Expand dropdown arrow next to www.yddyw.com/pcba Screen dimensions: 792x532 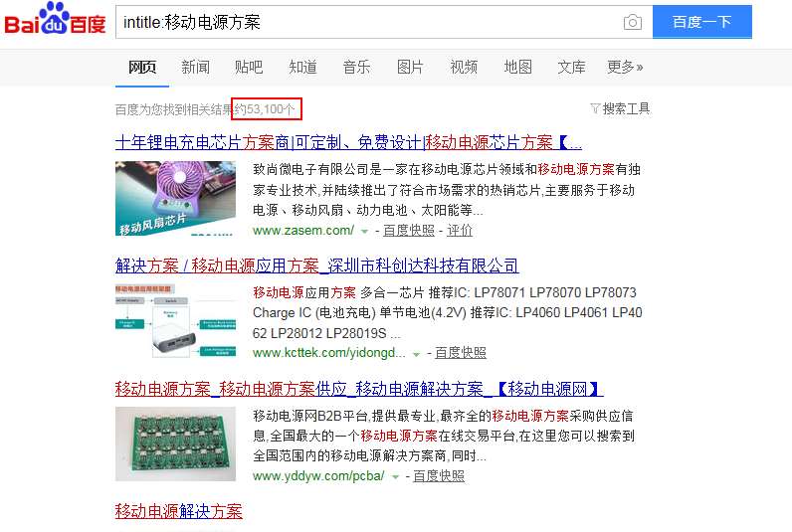(x=395, y=476)
